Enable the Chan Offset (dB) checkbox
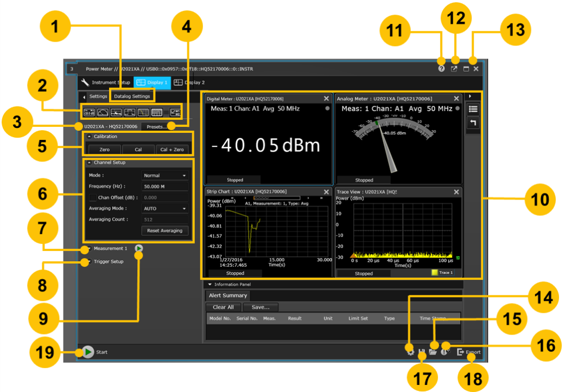Image resolution: width=565 pixels, height=392 pixels. point(93,197)
